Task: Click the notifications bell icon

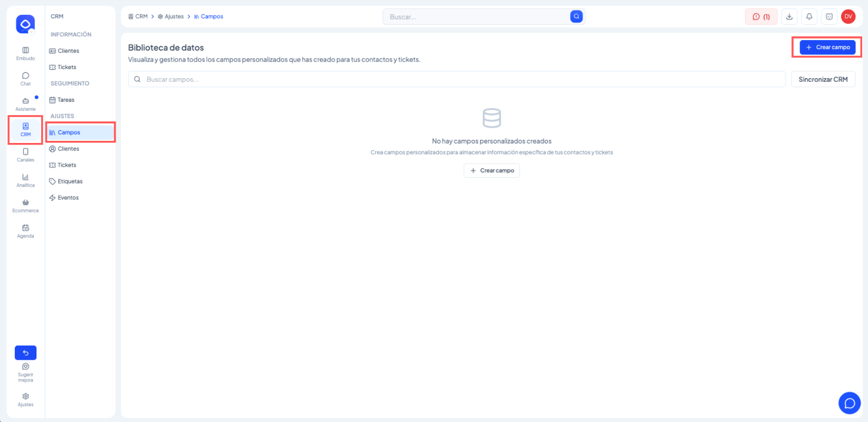Action: tap(809, 17)
